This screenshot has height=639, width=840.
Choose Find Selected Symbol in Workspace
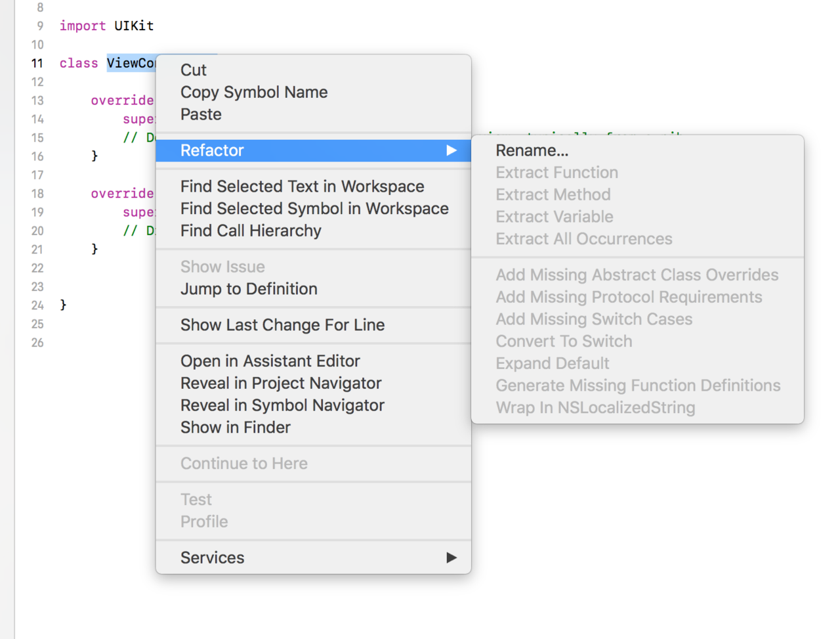tap(314, 209)
